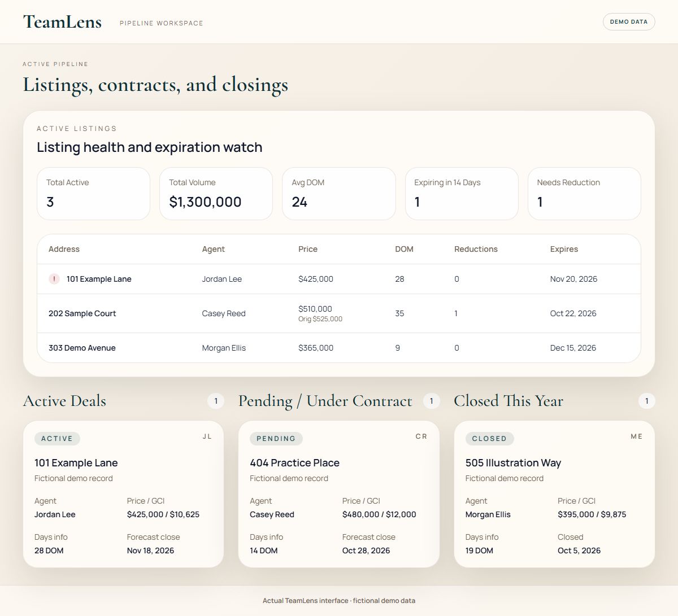This screenshot has width=678, height=616.
Task: Click the ACTIVE status tag
Action: (57, 439)
